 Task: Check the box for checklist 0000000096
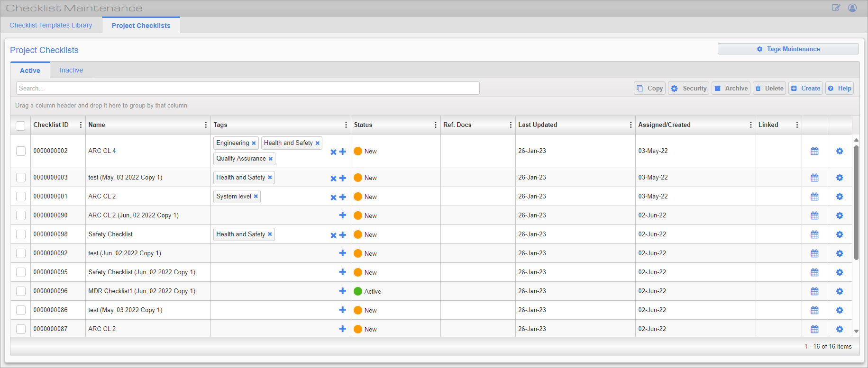click(21, 291)
